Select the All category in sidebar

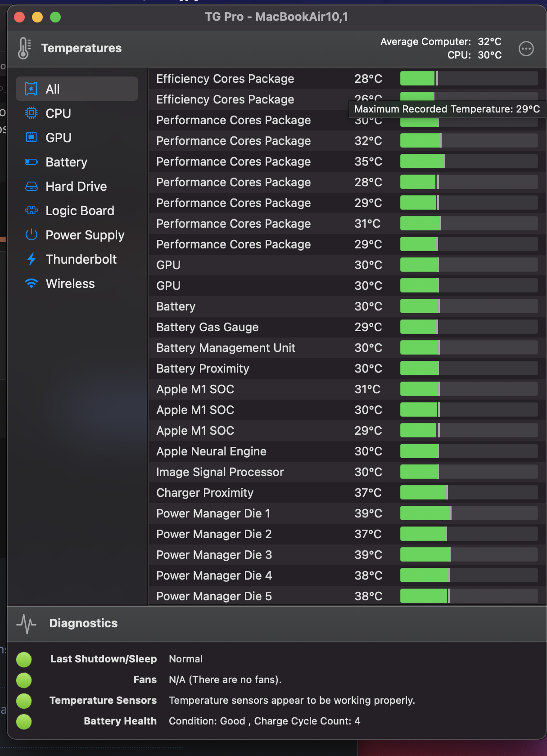pos(77,89)
